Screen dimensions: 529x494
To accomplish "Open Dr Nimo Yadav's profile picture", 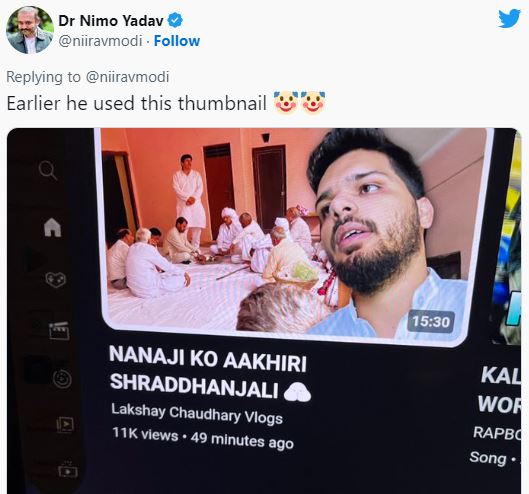I will coord(30,30).
